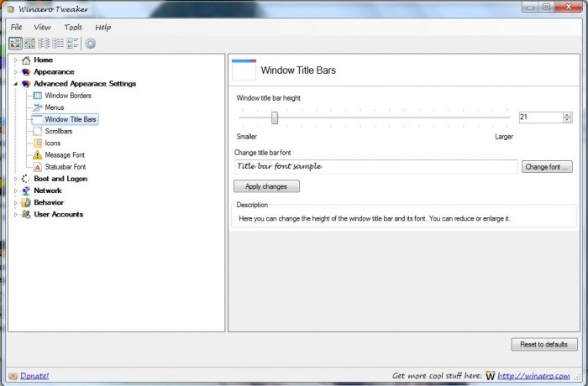This screenshot has width=588, height=386.
Task: Select Icons label in the tree
Action: 52,143
